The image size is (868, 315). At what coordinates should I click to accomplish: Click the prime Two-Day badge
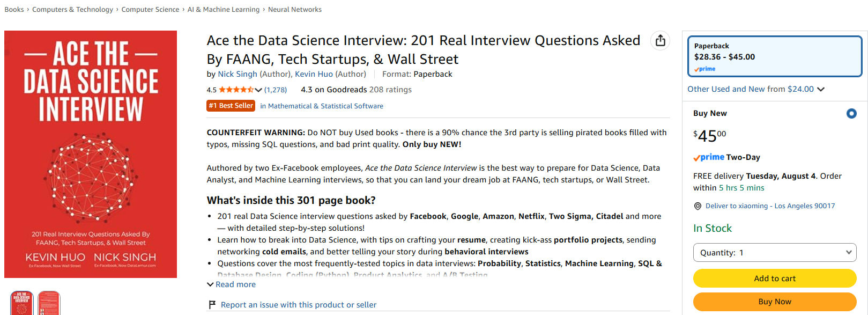726,157
